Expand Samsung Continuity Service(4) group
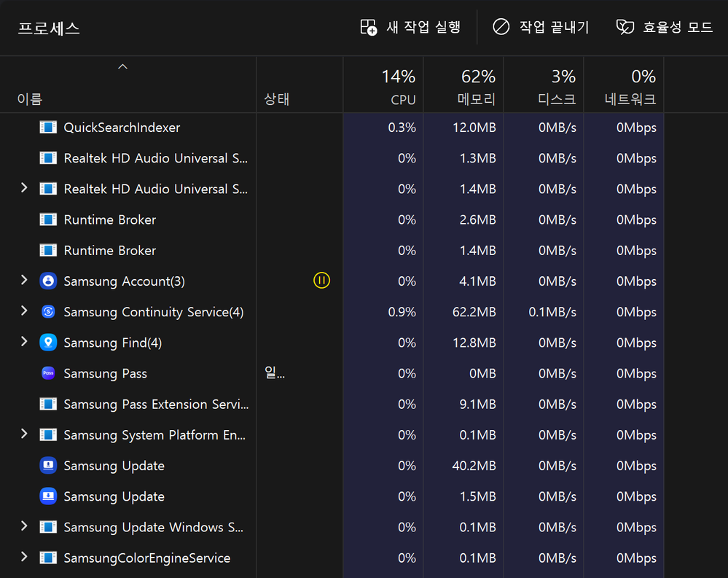Viewport: 728px width, 578px height. pos(24,311)
